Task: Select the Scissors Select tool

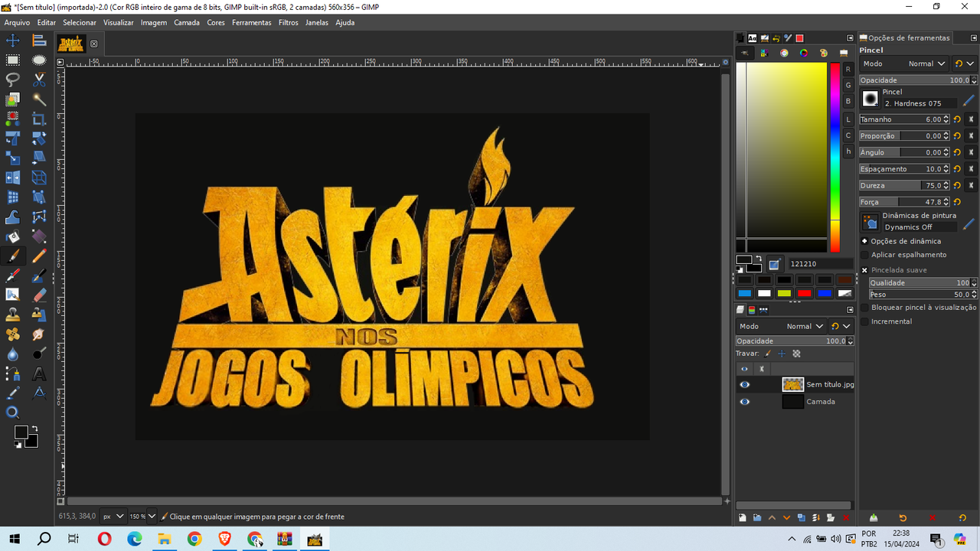Action: coord(39,80)
